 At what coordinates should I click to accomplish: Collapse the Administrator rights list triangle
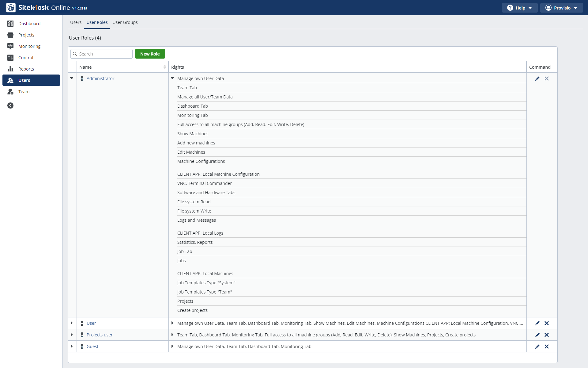(x=172, y=79)
